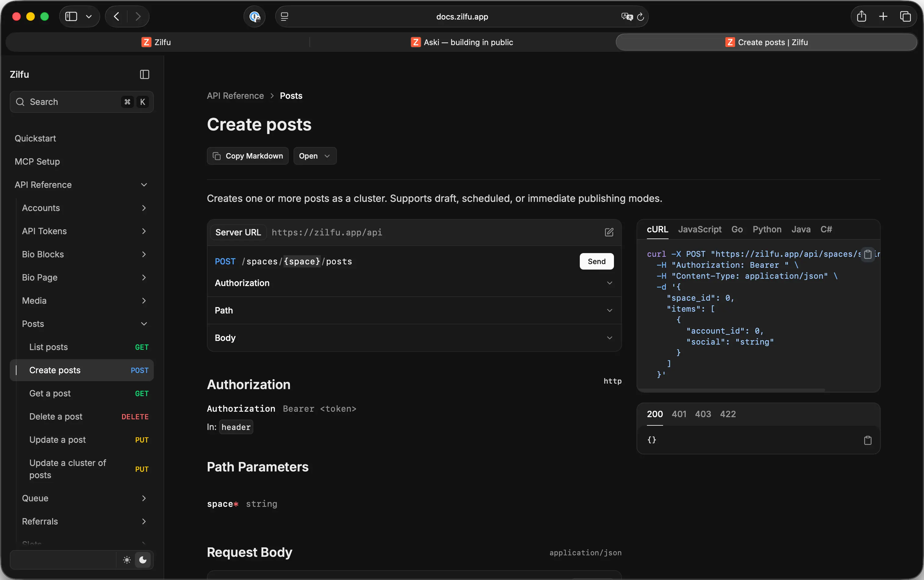Viewport: 924px width, 580px height.
Task: Click the translate icon in address bar
Action: [x=626, y=16]
